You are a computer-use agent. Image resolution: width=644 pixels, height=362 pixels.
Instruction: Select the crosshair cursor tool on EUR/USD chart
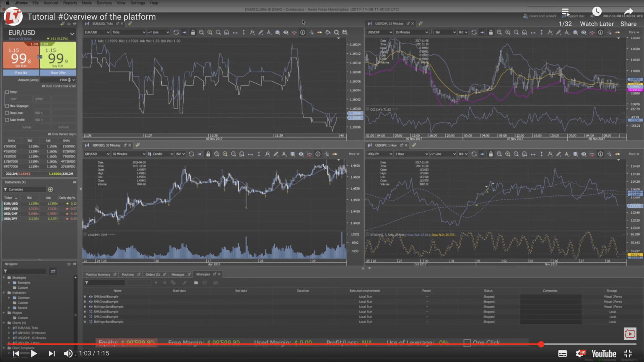click(x=311, y=32)
